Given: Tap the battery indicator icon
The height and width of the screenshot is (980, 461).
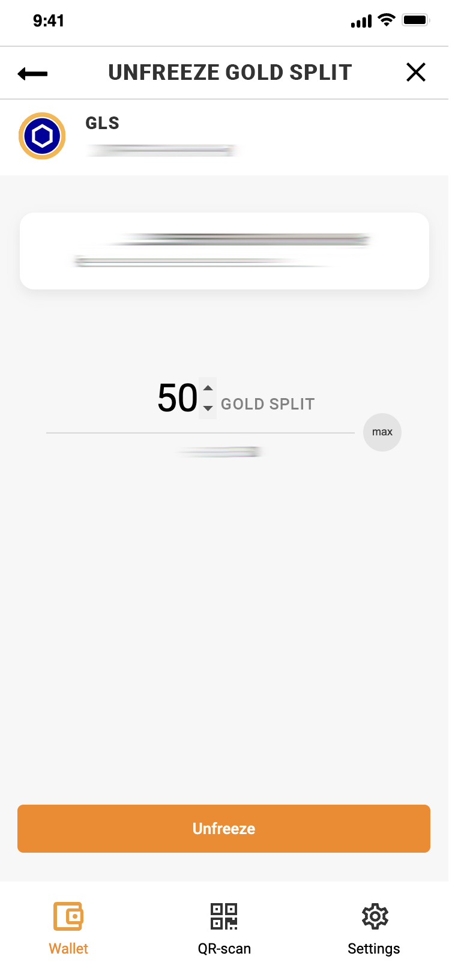Looking at the screenshot, I should (x=416, y=20).
